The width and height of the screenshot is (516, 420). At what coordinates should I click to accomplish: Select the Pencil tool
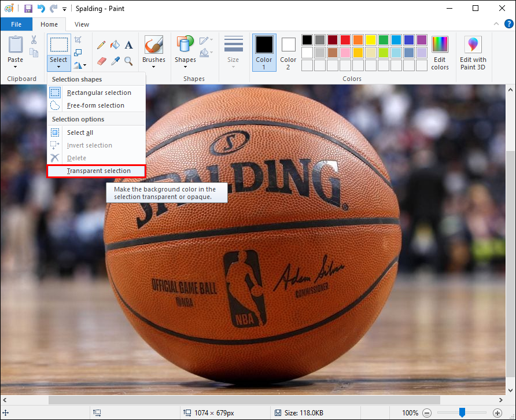point(101,45)
